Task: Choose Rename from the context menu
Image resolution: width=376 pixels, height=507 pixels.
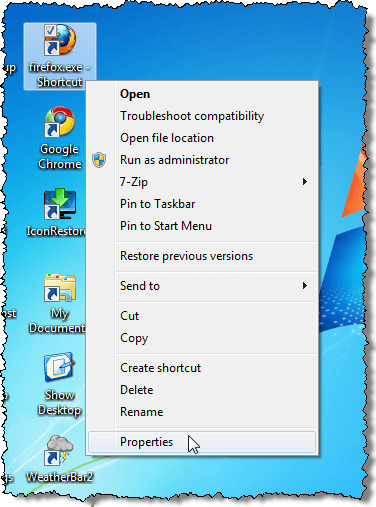Action: 202,412
